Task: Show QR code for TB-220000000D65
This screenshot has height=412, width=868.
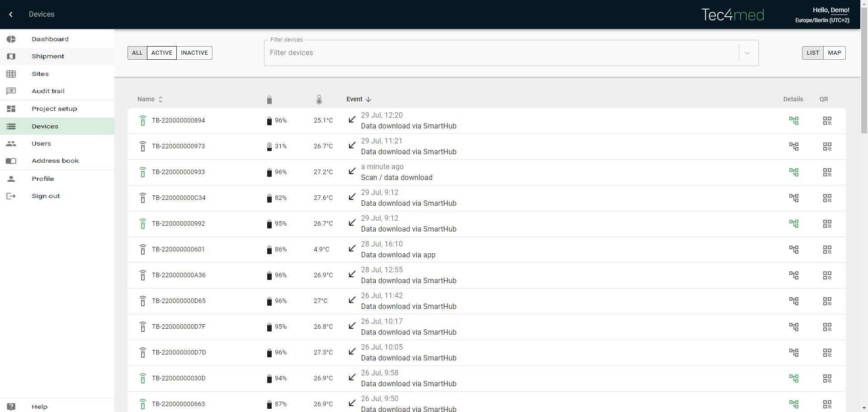Action: [x=827, y=301]
